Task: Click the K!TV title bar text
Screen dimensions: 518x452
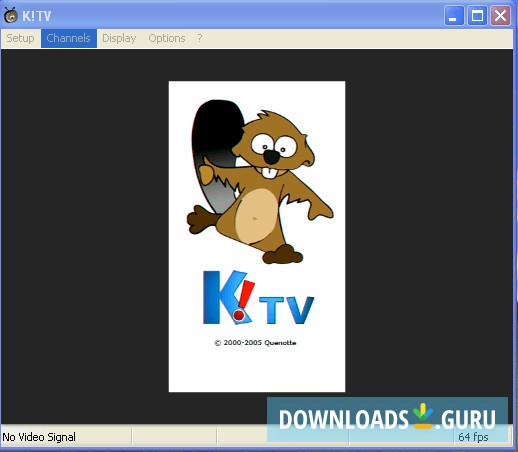Action: point(37,16)
